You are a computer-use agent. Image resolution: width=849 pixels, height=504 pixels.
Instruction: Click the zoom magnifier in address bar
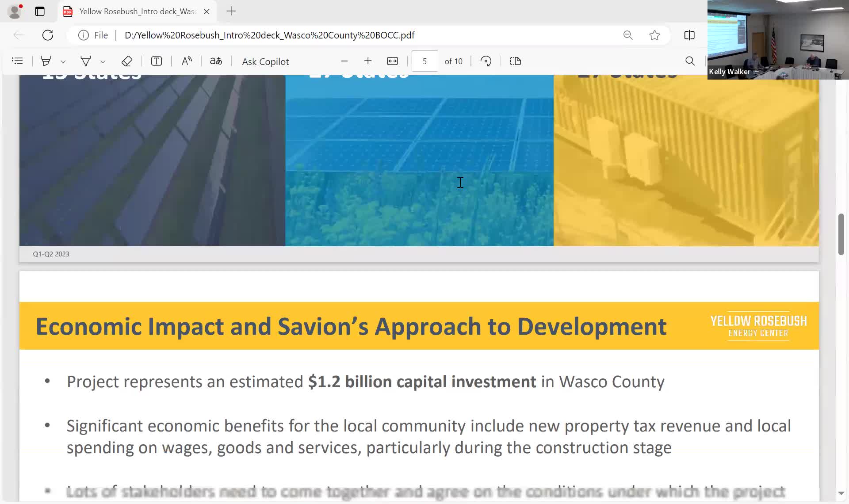click(628, 35)
